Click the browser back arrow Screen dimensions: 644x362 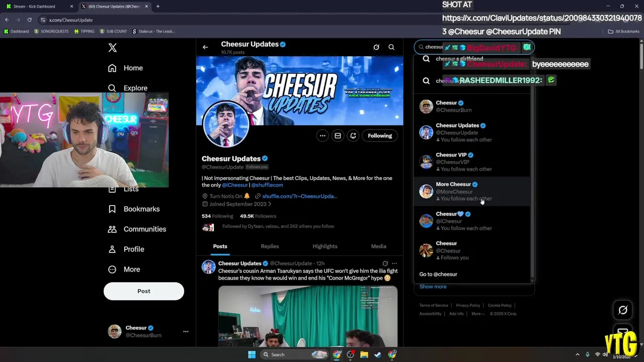7,20
